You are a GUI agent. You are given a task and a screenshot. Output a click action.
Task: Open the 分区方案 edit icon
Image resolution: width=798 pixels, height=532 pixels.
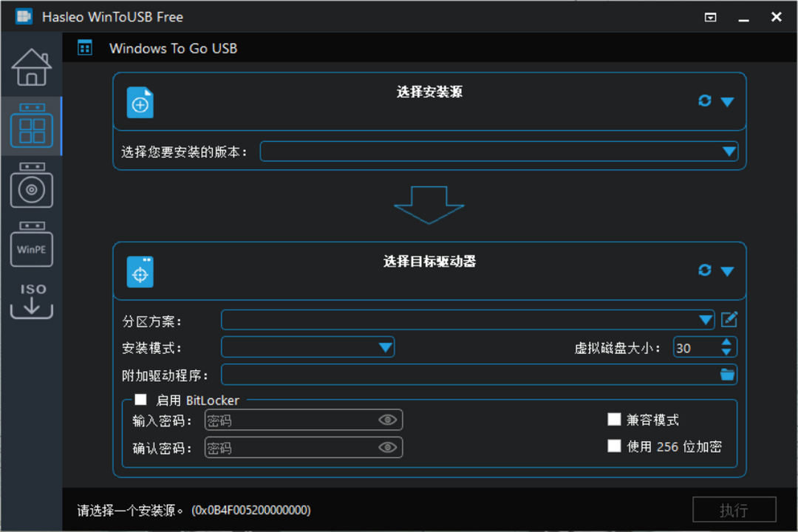730,320
